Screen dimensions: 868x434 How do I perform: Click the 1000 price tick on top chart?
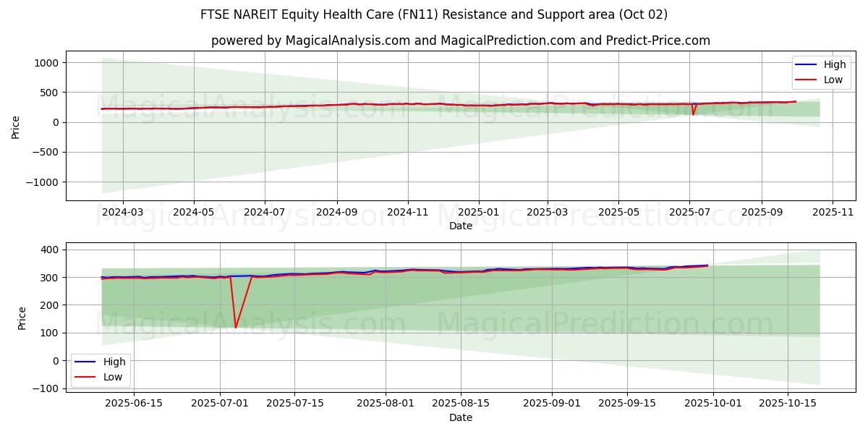[x=46, y=63]
